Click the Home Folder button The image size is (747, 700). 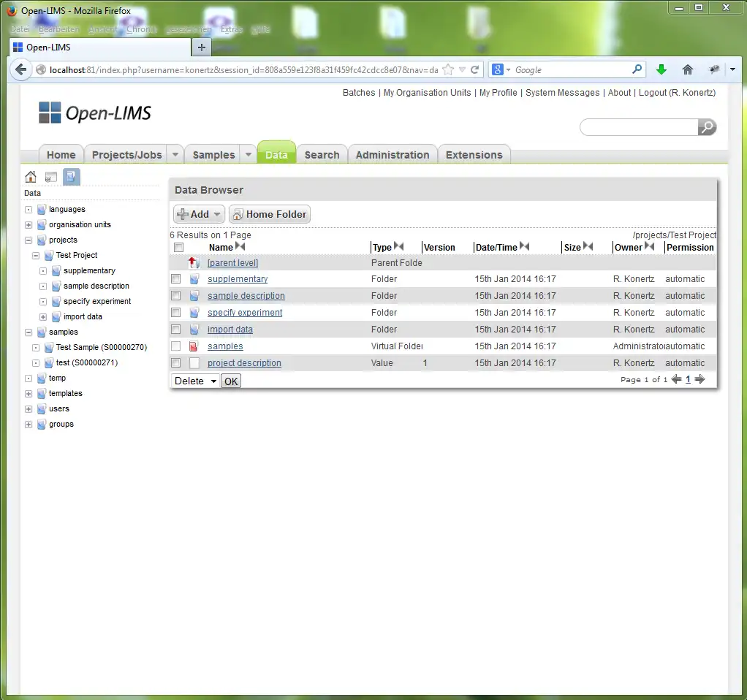[270, 214]
